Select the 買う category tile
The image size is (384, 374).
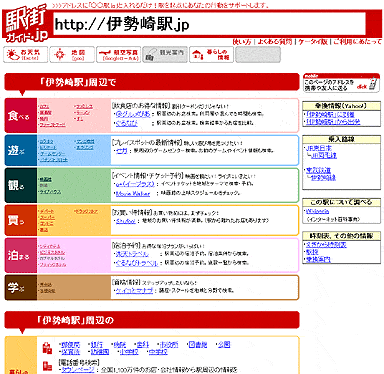click(21, 220)
